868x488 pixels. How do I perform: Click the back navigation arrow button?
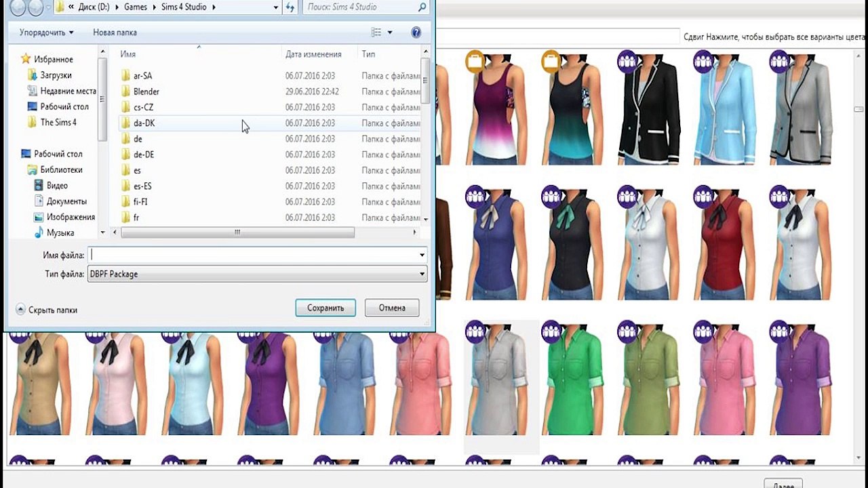(x=18, y=7)
